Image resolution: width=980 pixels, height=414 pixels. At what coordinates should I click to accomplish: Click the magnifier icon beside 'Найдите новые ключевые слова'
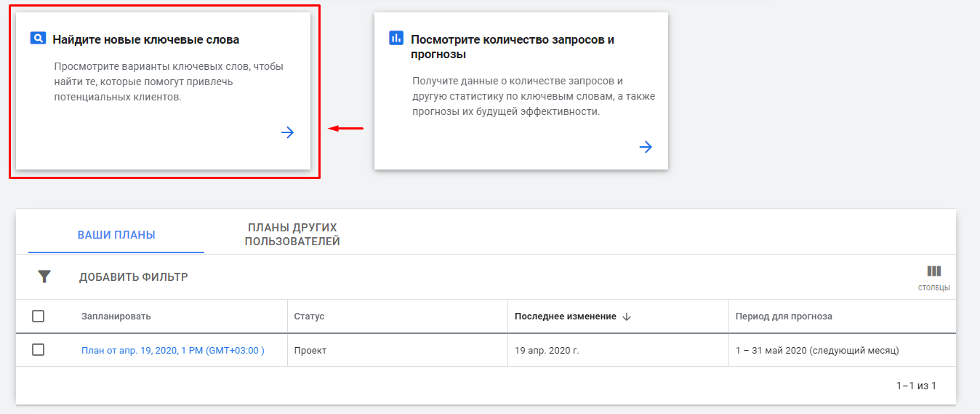(x=38, y=38)
